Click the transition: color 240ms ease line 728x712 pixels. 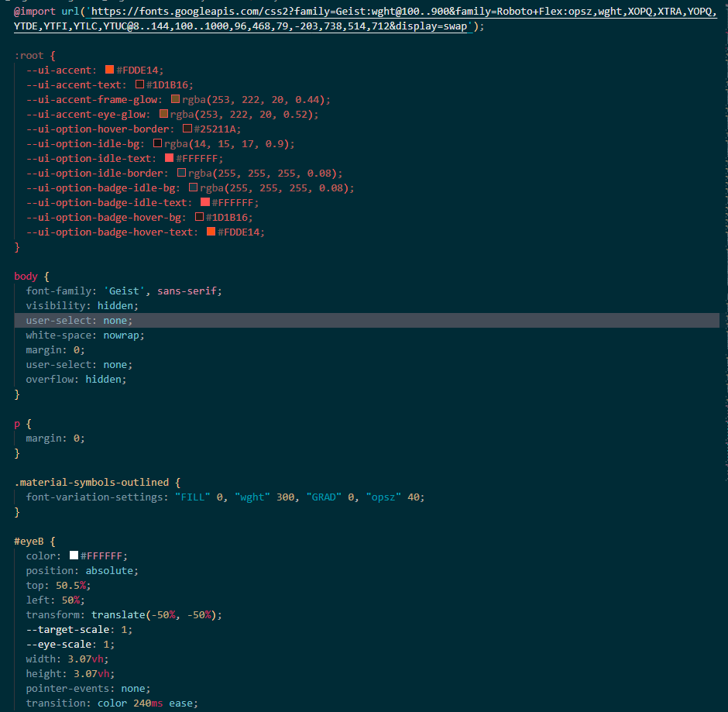(x=112, y=703)
